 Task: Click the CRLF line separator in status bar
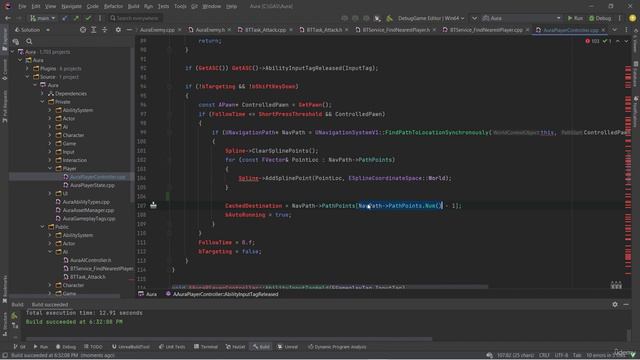pyautogui.click(x=544, y=355)
